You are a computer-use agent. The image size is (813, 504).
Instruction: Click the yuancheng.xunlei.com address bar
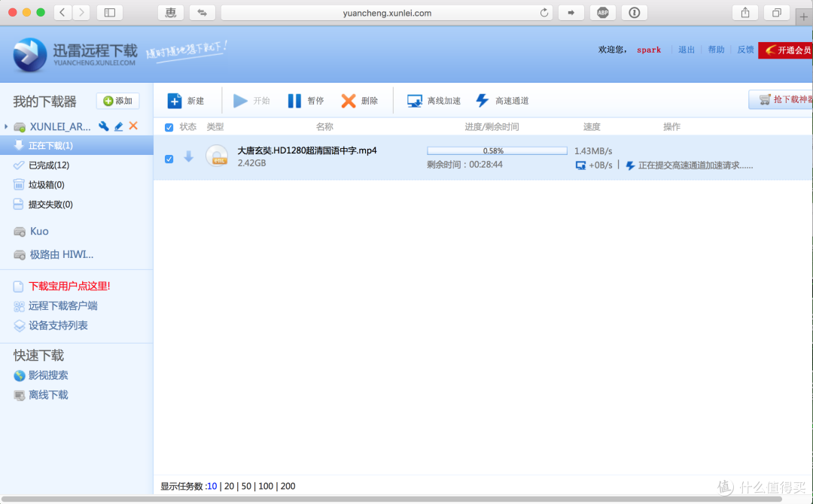click(387, 13)
